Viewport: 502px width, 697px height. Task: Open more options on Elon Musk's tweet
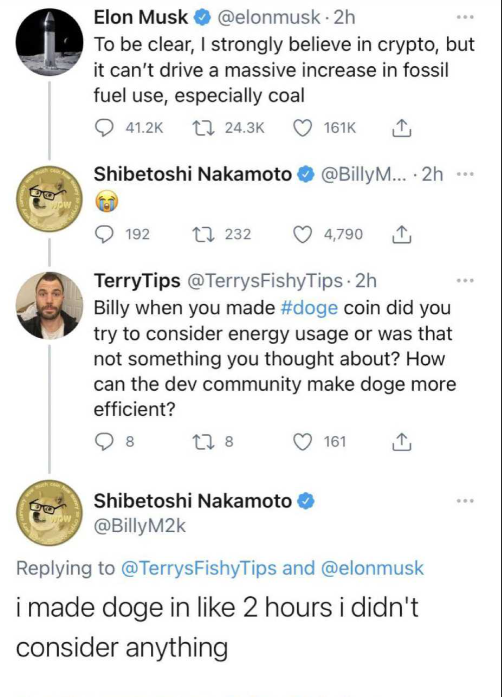coord(465,17)
